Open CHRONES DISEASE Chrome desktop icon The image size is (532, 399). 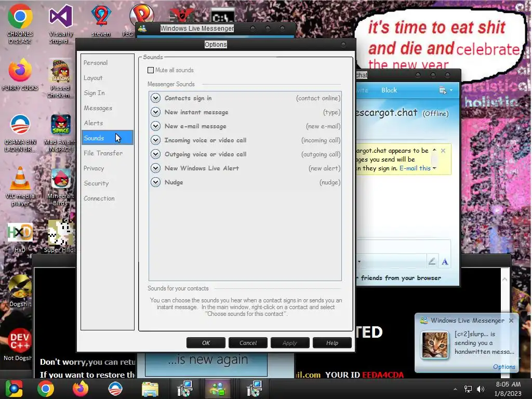(x=20, y=24)
